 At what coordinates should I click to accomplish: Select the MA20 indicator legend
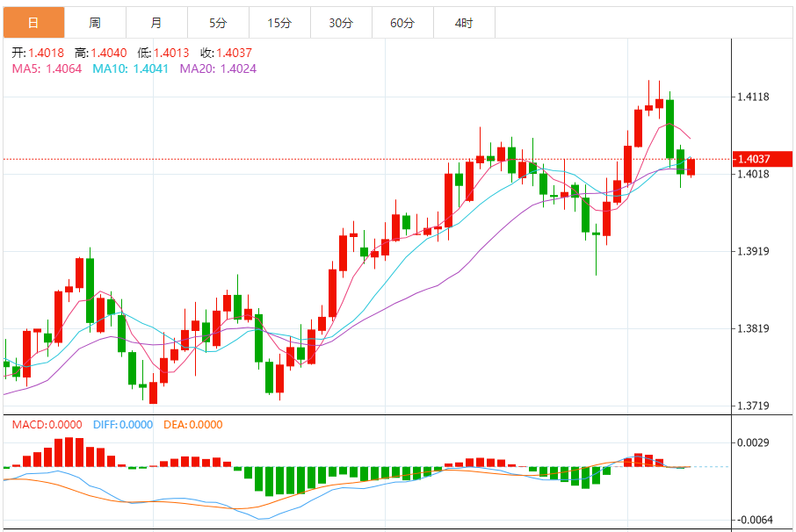218,68
